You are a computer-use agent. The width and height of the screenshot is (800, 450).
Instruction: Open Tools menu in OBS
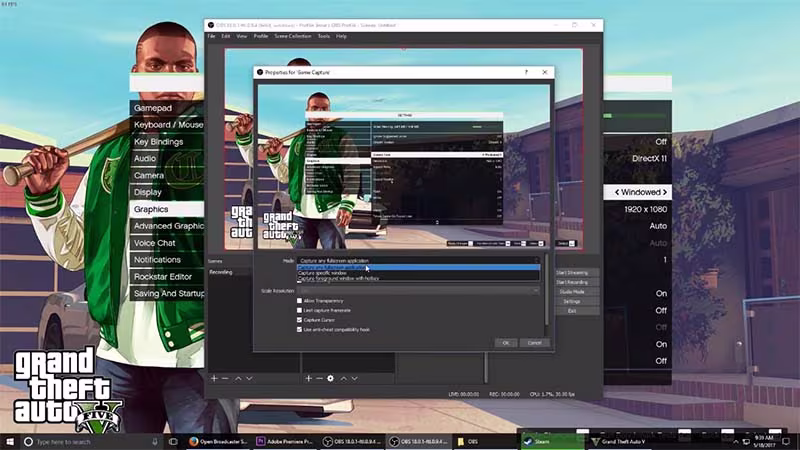point(323,36)
